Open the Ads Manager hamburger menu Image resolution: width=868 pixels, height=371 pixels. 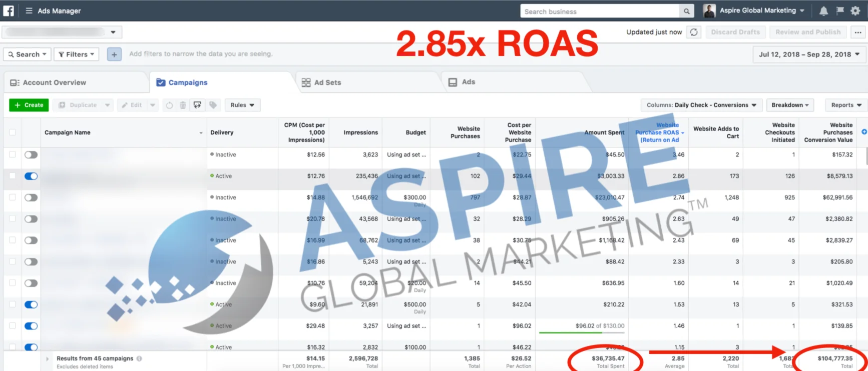point(29,10)
